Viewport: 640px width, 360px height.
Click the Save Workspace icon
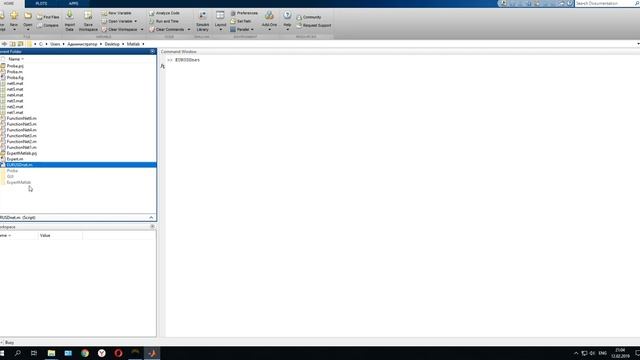tap(88, 16)
